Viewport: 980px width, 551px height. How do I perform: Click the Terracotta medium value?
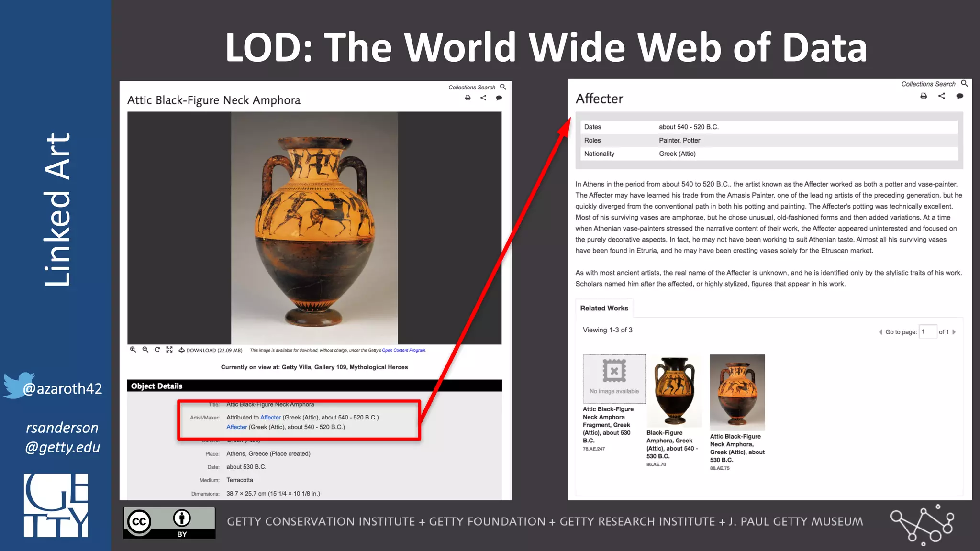coord(240,480)
